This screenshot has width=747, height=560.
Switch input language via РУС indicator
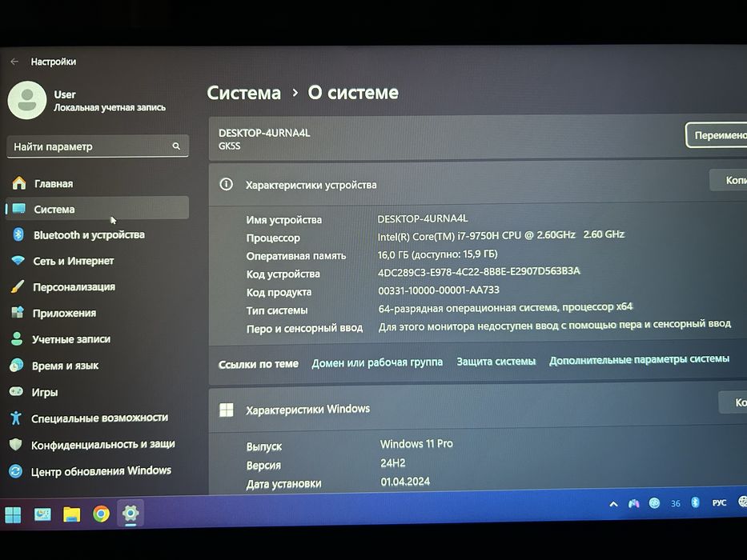[719, 503]
